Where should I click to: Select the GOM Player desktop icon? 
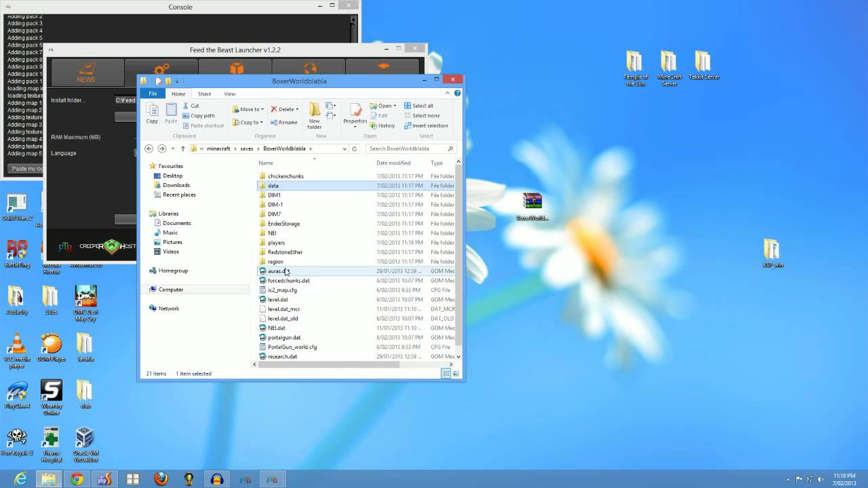(51, 347)
